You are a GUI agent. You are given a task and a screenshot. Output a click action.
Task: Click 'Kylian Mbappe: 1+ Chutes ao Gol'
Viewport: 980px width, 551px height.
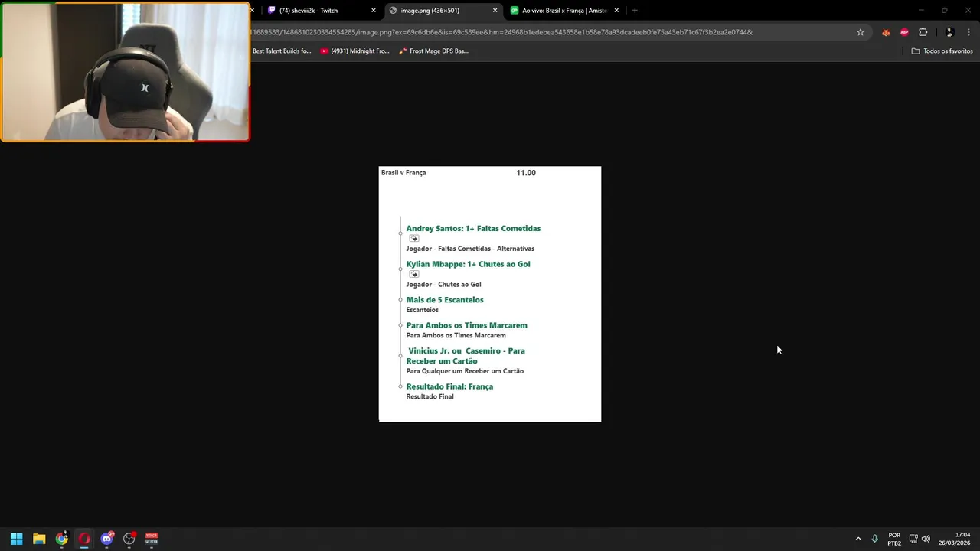pos(468,264)
